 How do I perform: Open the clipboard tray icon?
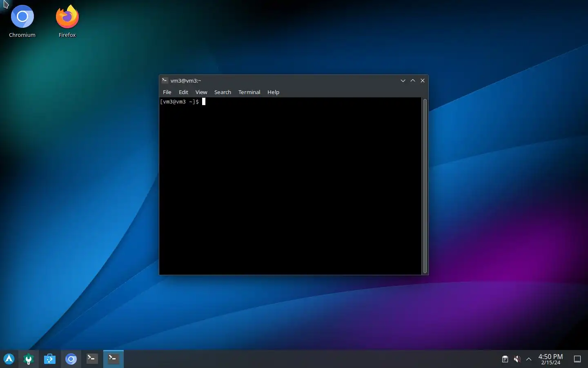coord(505,359)
